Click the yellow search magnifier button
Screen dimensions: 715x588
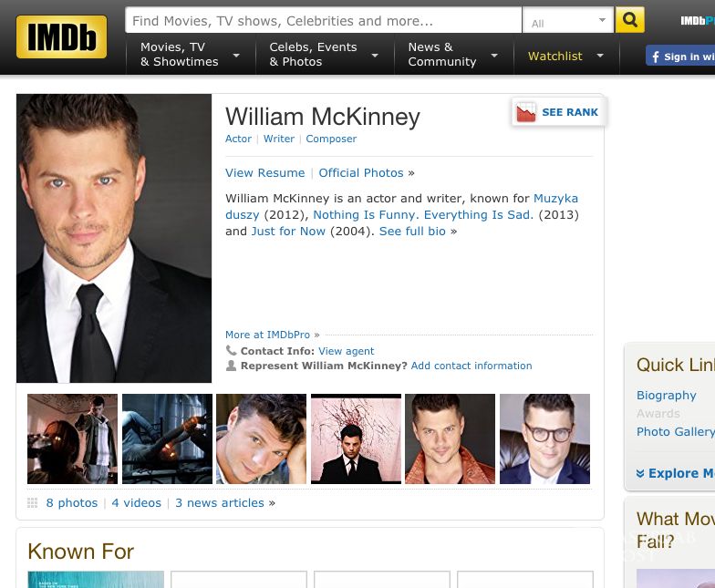(629, 20)
